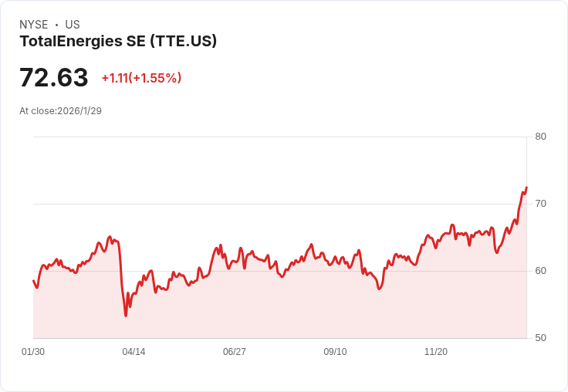Click the 80 price axis label

(x=540, y=137)
